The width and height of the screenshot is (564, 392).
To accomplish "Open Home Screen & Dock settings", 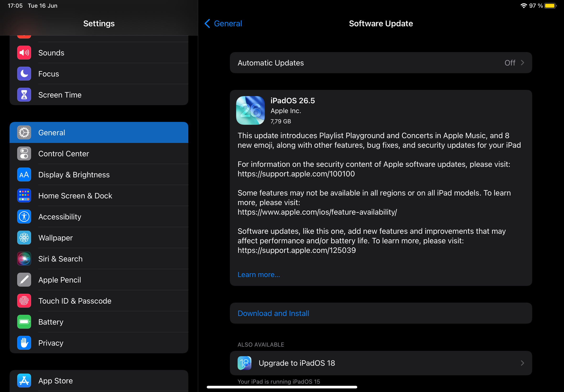I will 99,196.
